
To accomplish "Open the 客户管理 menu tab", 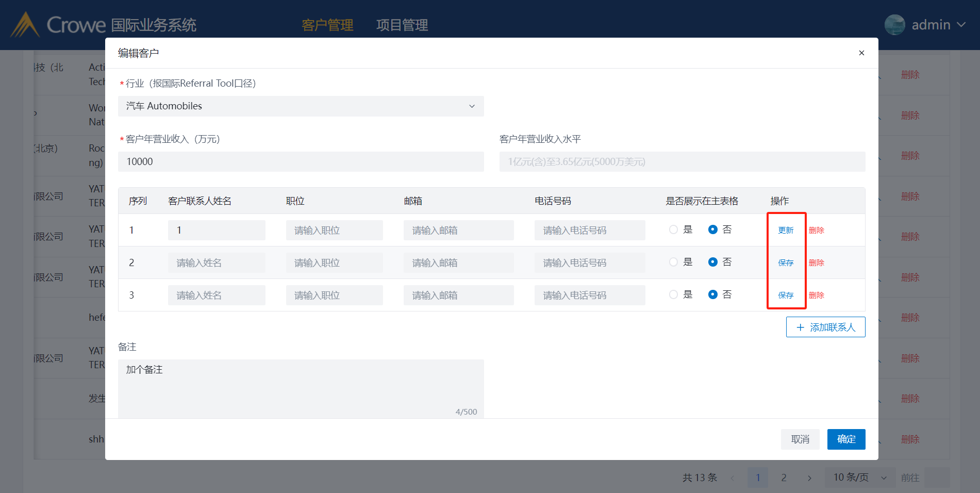I will [x=327, y=25].
